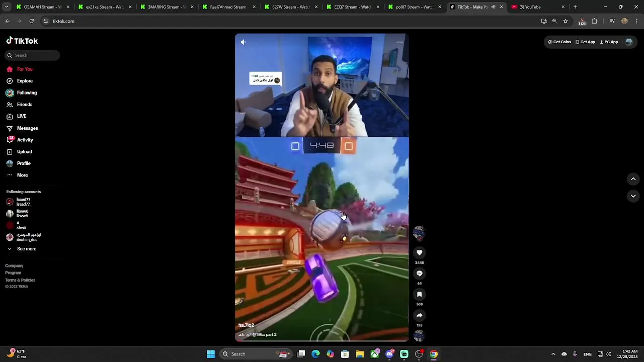Open the Friends page
The image size is (644, 362).
coord(20,105)
